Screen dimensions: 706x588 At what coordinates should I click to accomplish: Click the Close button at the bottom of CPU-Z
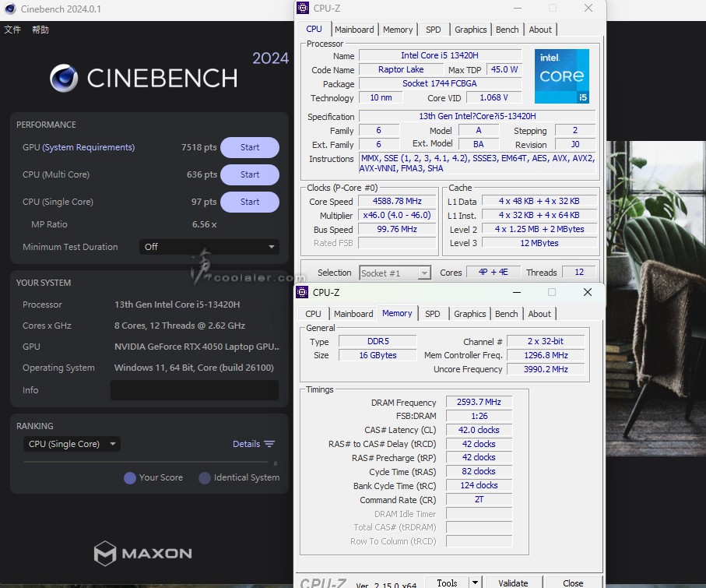click(573, 583)
